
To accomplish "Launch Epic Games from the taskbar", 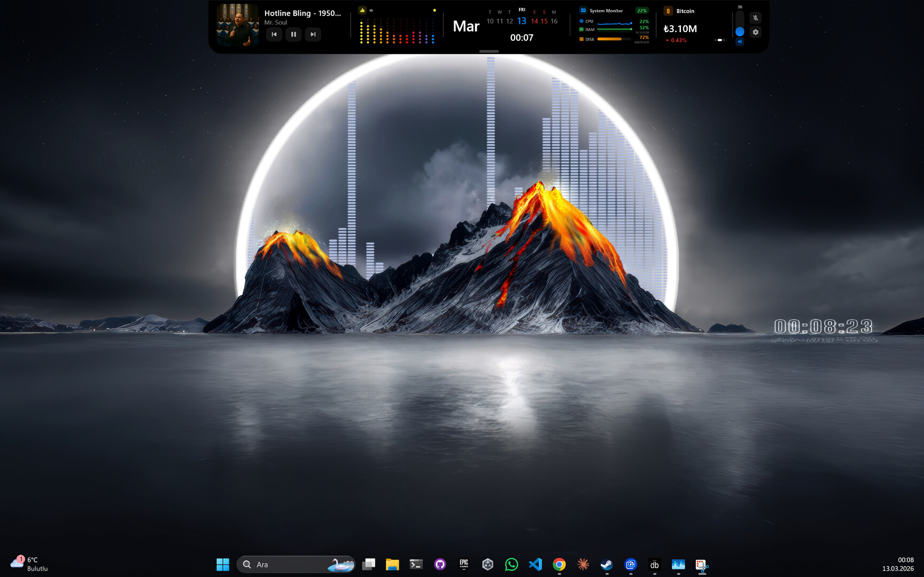I will coord(464,564).
